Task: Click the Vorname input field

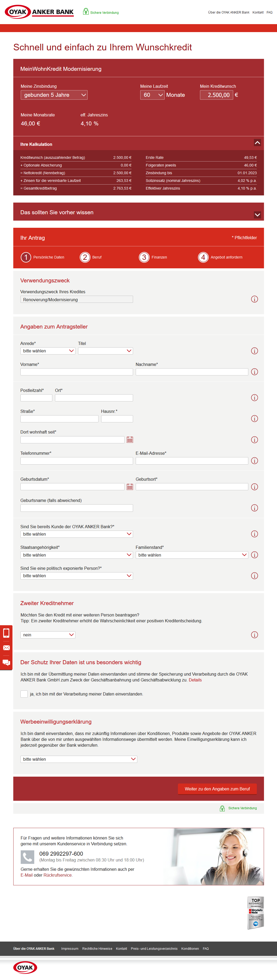Action: (x=76, y=372)
